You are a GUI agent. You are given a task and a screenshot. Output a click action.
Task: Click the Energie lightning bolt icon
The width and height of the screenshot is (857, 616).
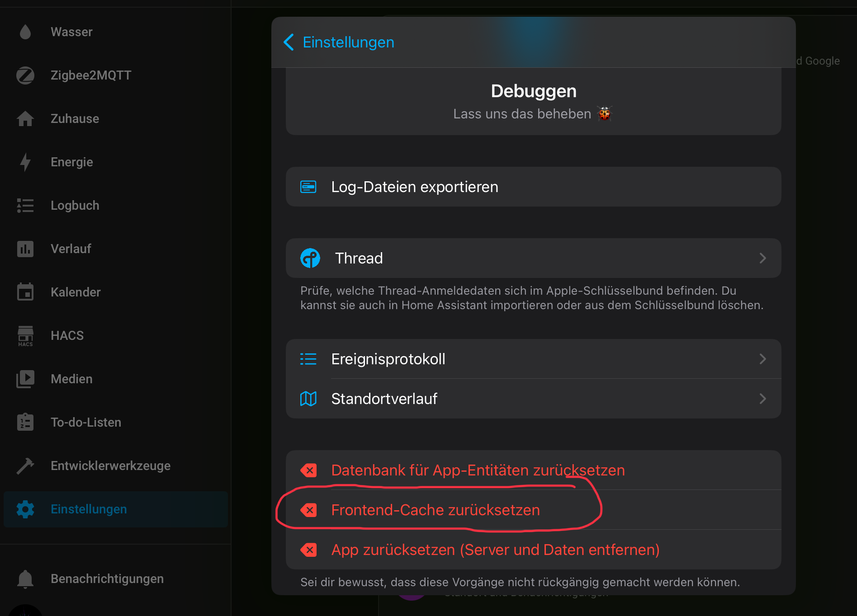tap(25, 162)
